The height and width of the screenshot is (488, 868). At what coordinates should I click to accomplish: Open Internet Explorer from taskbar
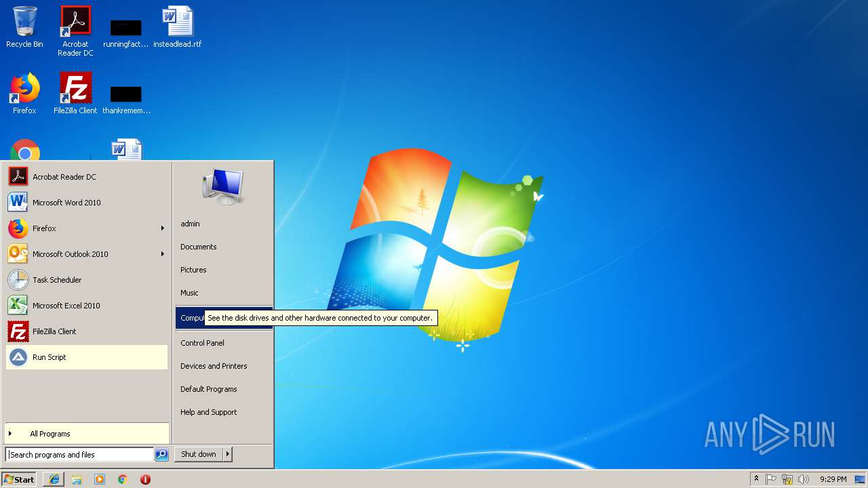tap(54, 479)
